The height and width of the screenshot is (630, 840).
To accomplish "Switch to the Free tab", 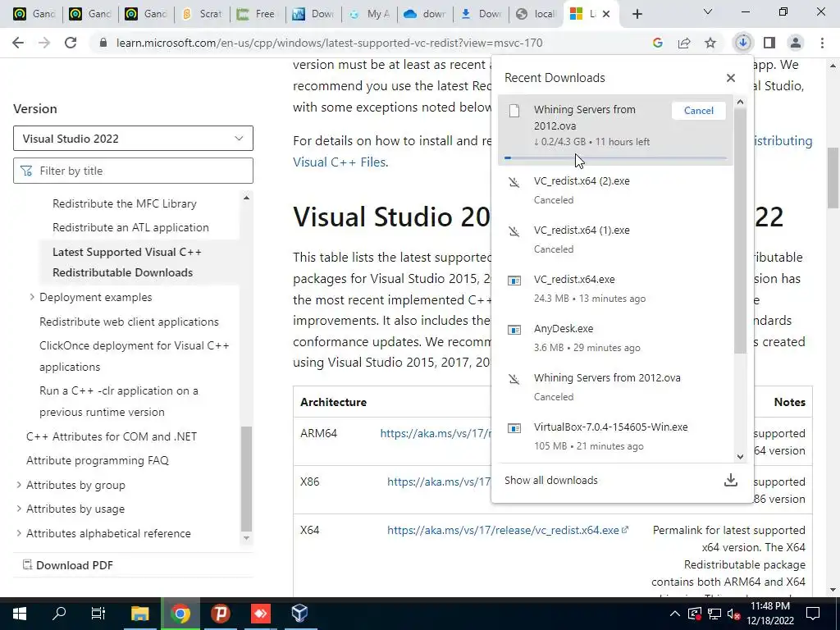I will 257,14.
